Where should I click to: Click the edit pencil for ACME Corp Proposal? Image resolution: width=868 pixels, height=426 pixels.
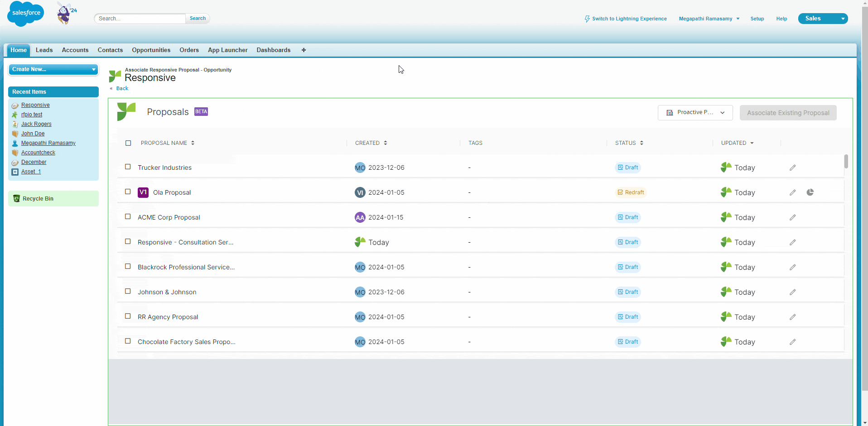pos(792,217)
